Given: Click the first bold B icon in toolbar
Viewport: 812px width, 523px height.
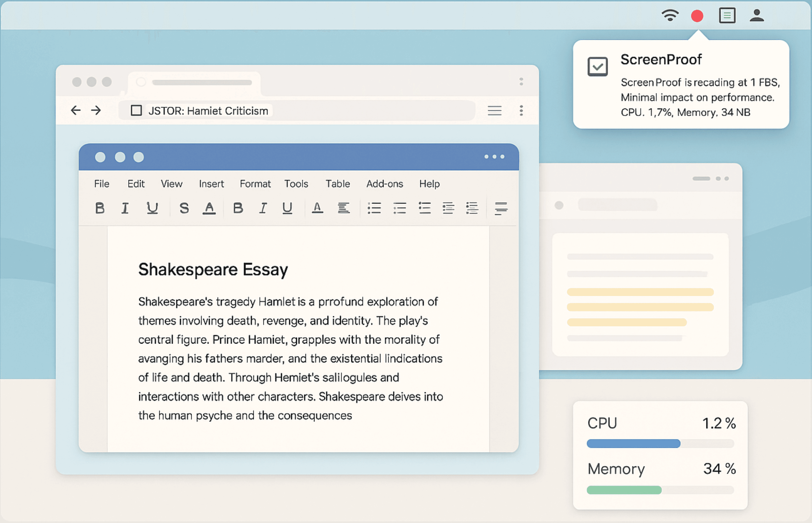Looking at the screenshot, I should click(x=100, y=208).
